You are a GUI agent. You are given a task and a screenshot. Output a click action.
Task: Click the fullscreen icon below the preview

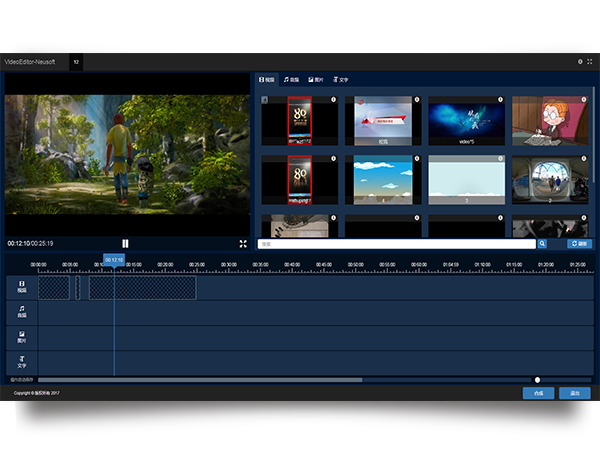pos(243,243)
